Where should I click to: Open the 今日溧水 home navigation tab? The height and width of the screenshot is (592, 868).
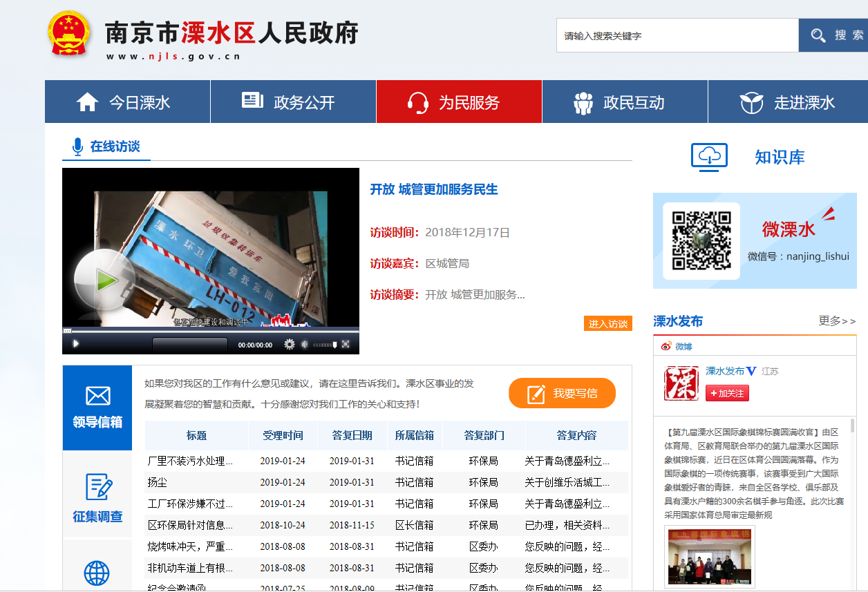pyautogui.click(x=127, y=102)
